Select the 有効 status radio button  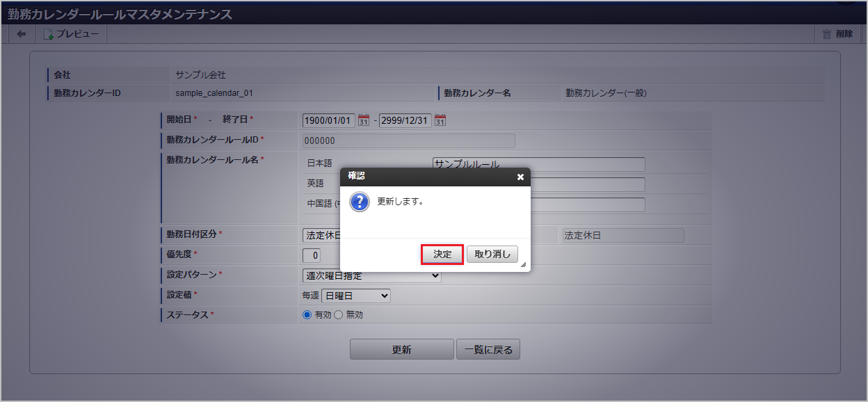click(x=305, y=314)
